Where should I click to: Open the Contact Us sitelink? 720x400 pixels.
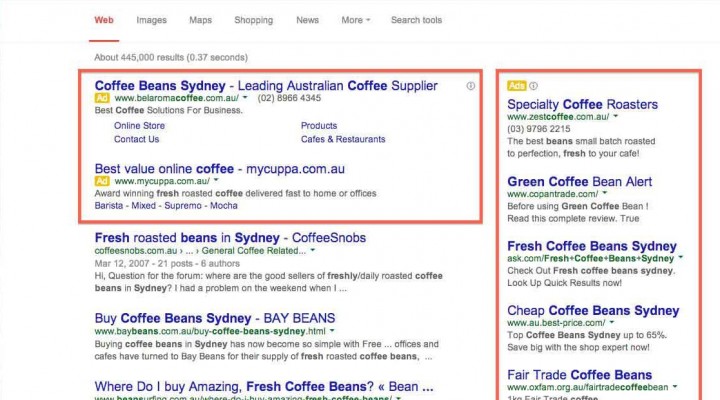[136, 139]
